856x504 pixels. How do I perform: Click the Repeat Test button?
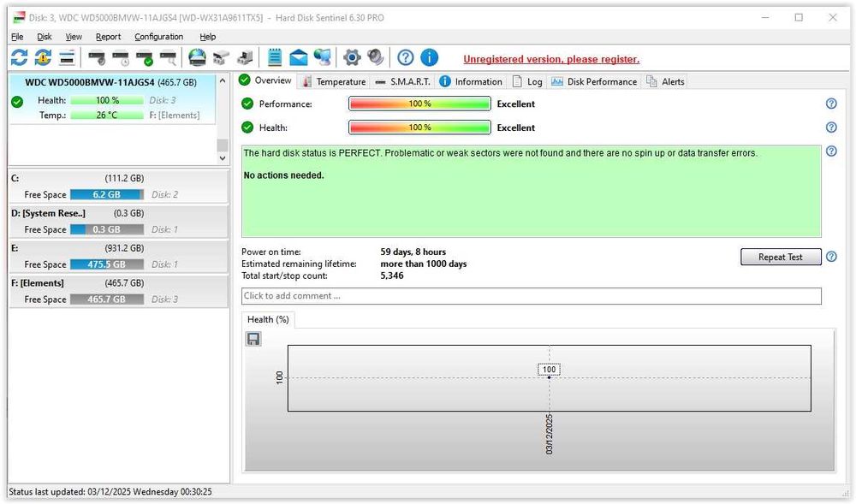(780, 257)
